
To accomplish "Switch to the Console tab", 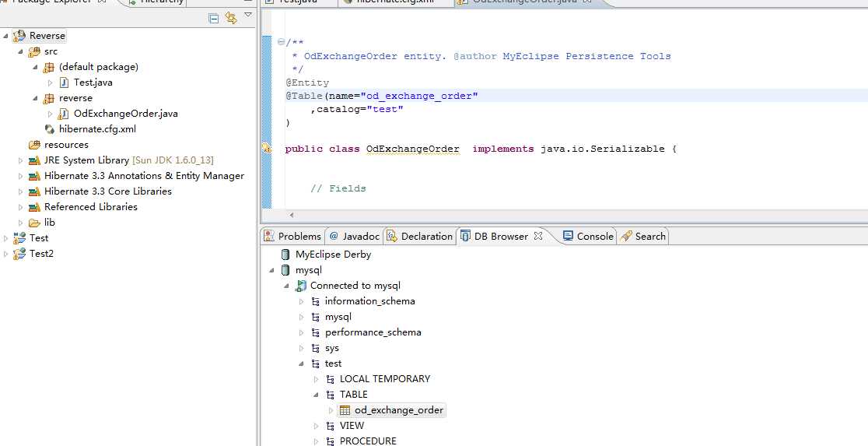I will pos(588,236).
